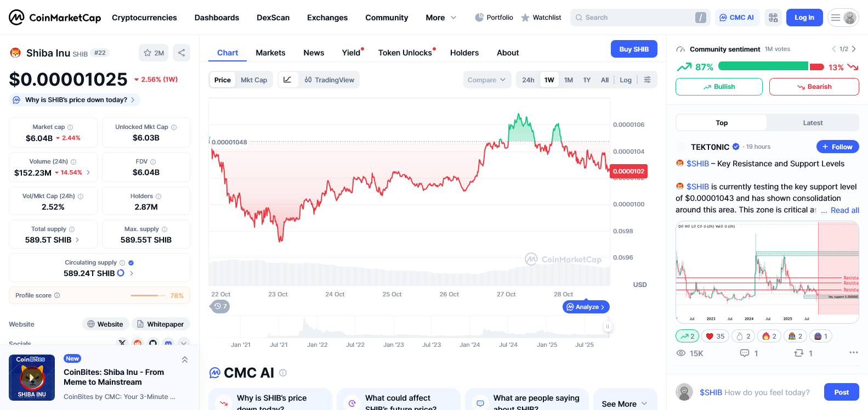Click the QR code scan icon
The width and height of the screenshot is (868, 410).
(773, 18)
